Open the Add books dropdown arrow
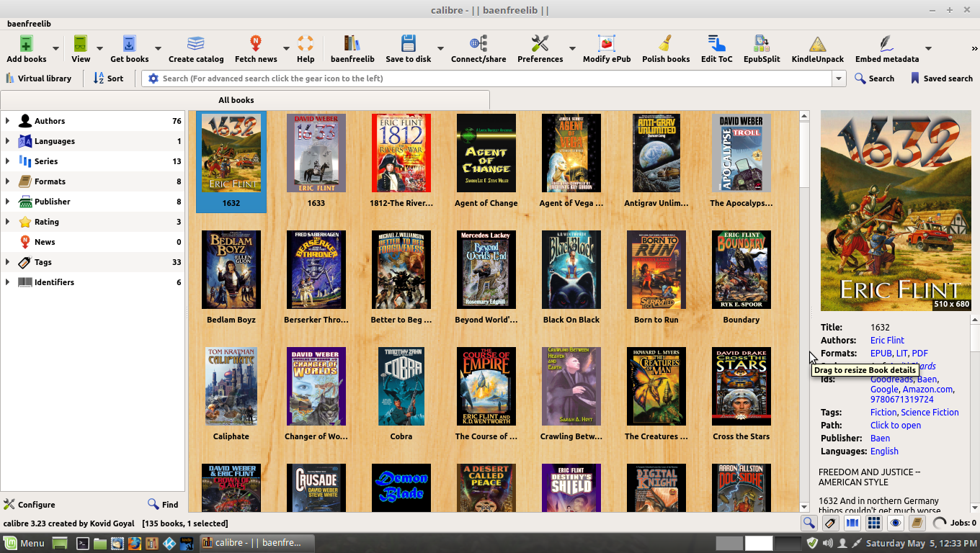This screenshot has height=553, width=980. click(55, 48)
